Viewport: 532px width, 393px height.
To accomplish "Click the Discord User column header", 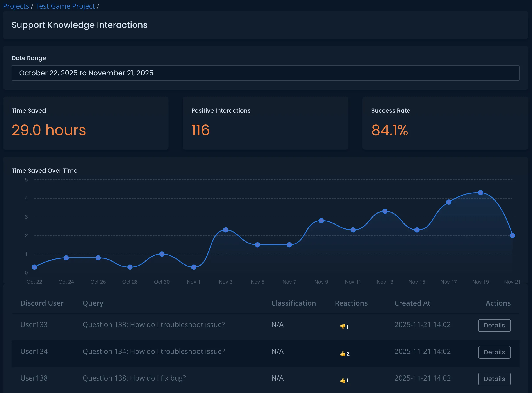I will [42, 303].
